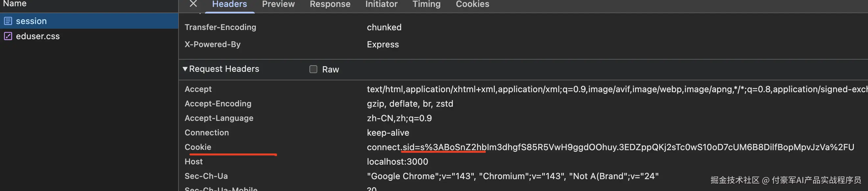Select the eduser.css request row
The image size is (868, 191).
click(x=89, y=36)
